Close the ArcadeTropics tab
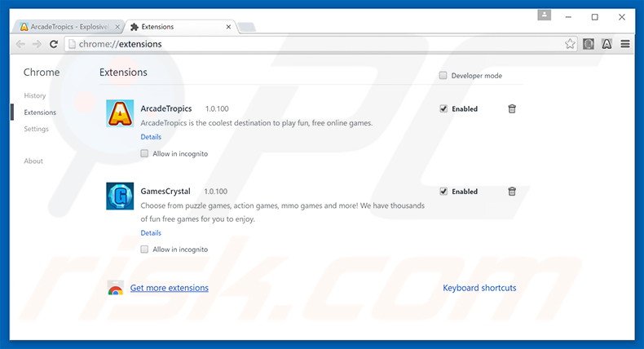Screen dimensions: 644x349 click(117, 27)
